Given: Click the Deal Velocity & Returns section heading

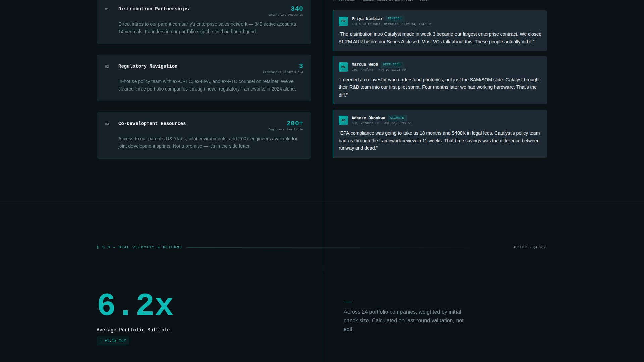Looking at the screenshot, I should click(x=139, y=247).
